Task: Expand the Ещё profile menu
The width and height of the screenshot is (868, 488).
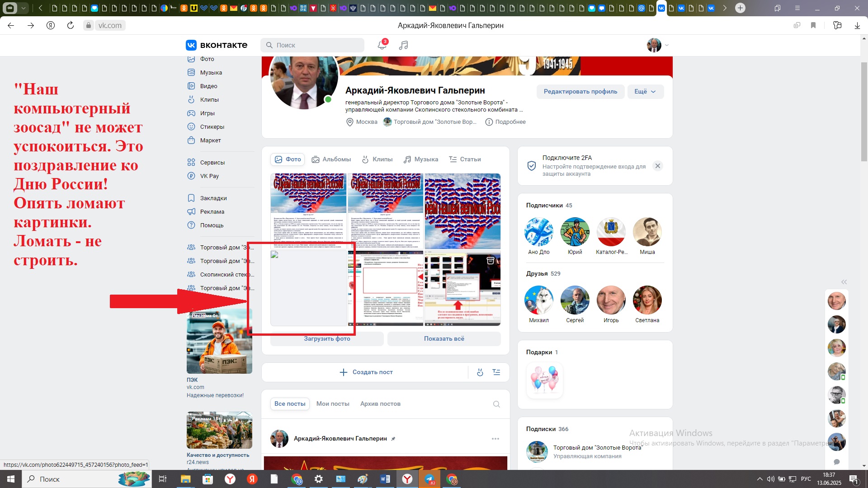Action: tap(645, 91)
